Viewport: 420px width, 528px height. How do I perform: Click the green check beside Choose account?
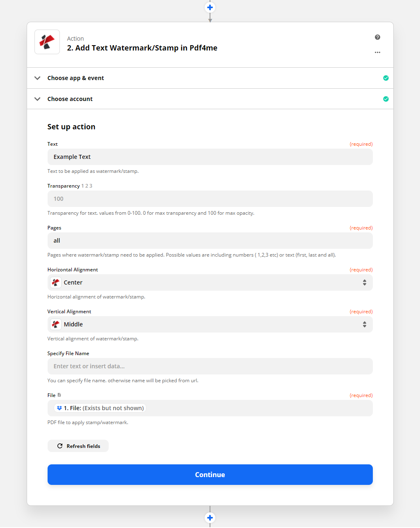click(386, 99)
